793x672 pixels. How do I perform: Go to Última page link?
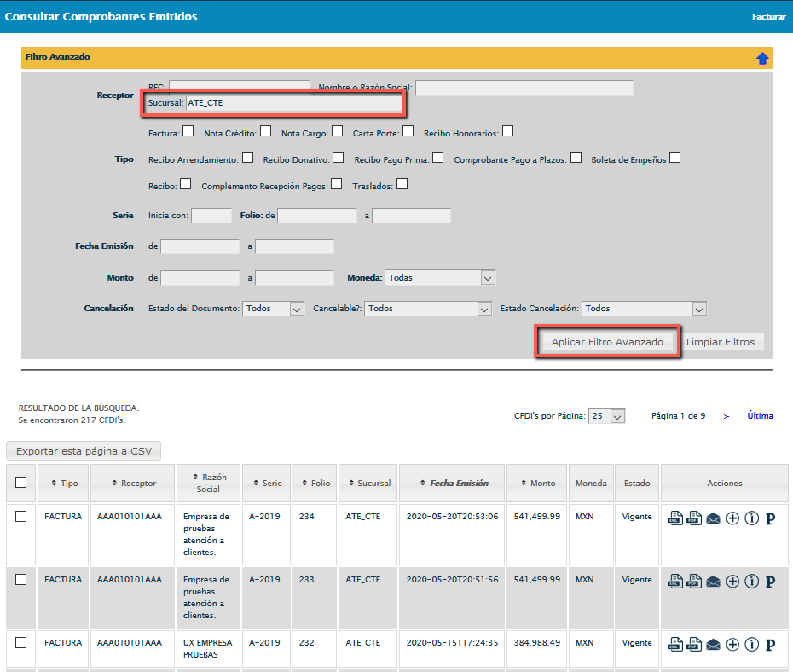(x=760, y=416)
